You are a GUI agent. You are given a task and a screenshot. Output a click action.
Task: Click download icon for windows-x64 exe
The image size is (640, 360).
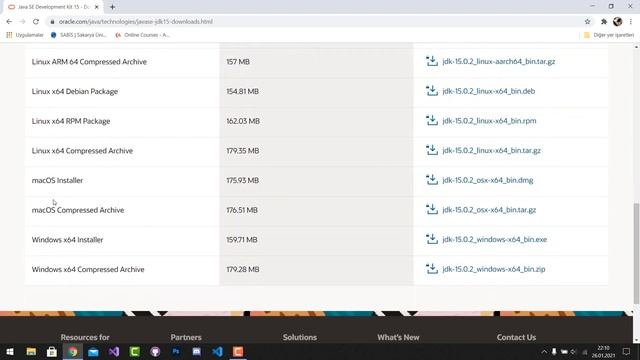[431, 239]
